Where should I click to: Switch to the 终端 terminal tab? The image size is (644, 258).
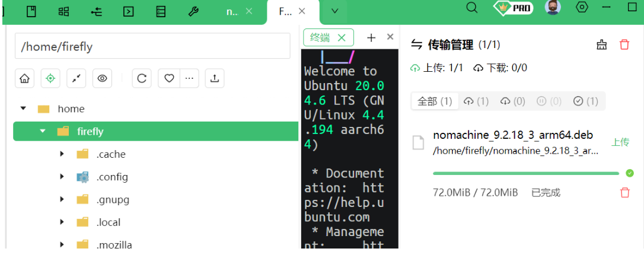(320, 37)
